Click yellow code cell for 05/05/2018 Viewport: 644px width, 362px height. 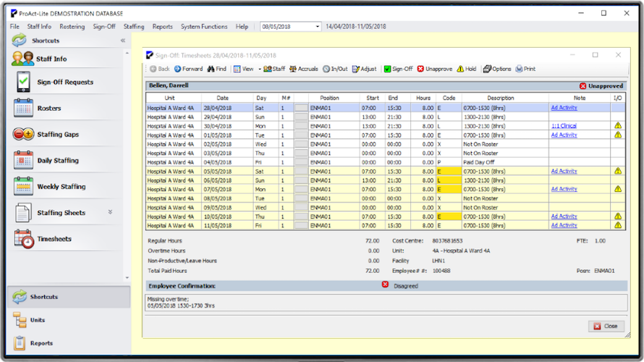click(x=448, y=171)
